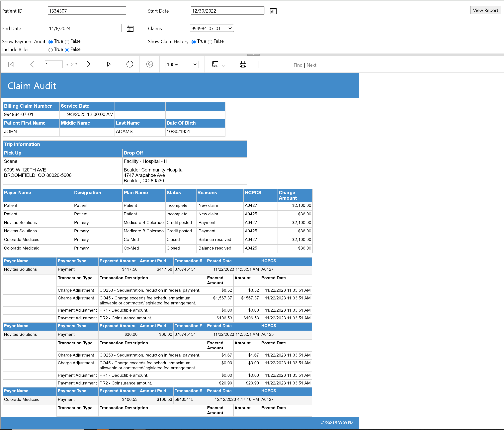Viewport: 504px width, 430px height.
Task: Click the Next search link
Action: click(x=311, y=65)
